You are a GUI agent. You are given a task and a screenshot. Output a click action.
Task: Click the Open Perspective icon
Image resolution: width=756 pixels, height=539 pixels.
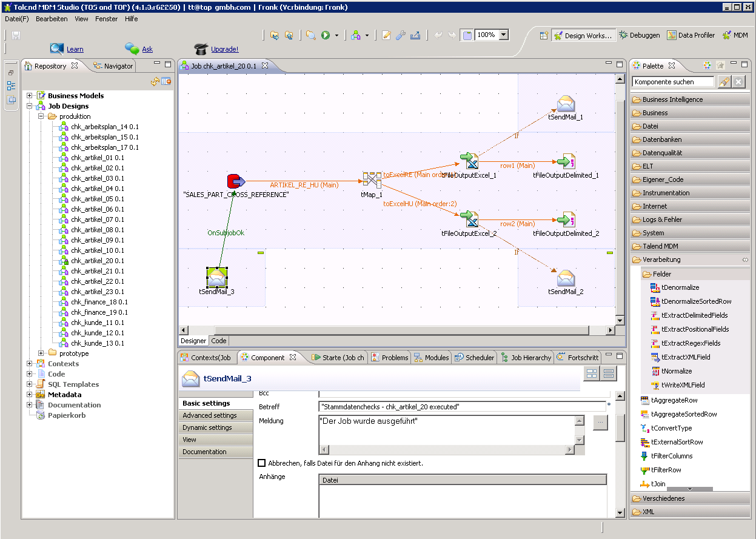pos(544,35)
